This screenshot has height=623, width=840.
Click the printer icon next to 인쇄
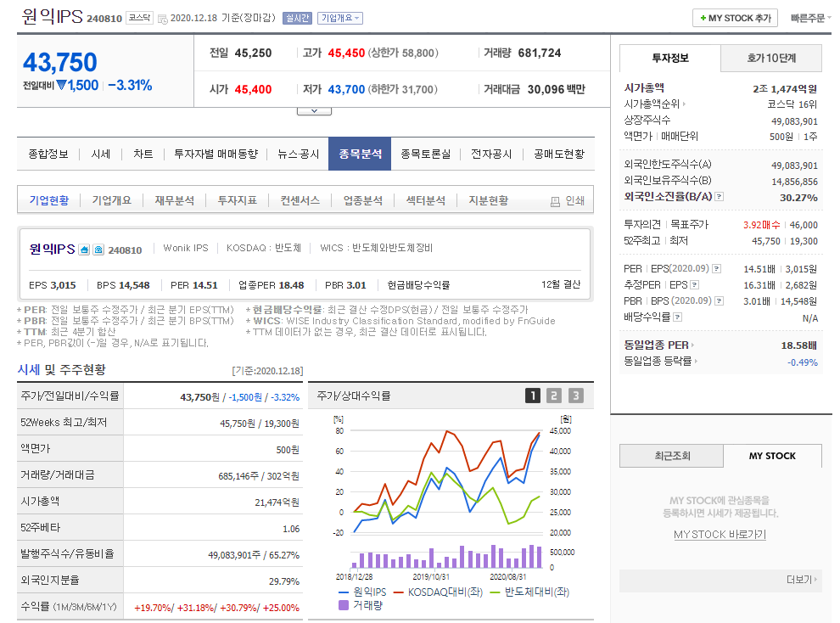click(x=555, y=201)
